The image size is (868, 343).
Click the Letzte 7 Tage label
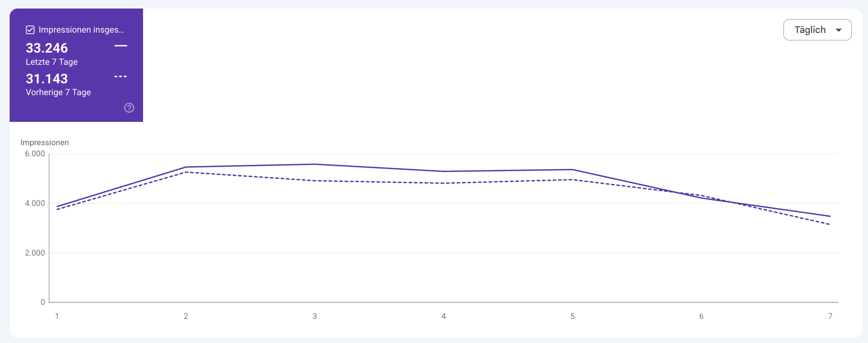(x=52, y=62)
